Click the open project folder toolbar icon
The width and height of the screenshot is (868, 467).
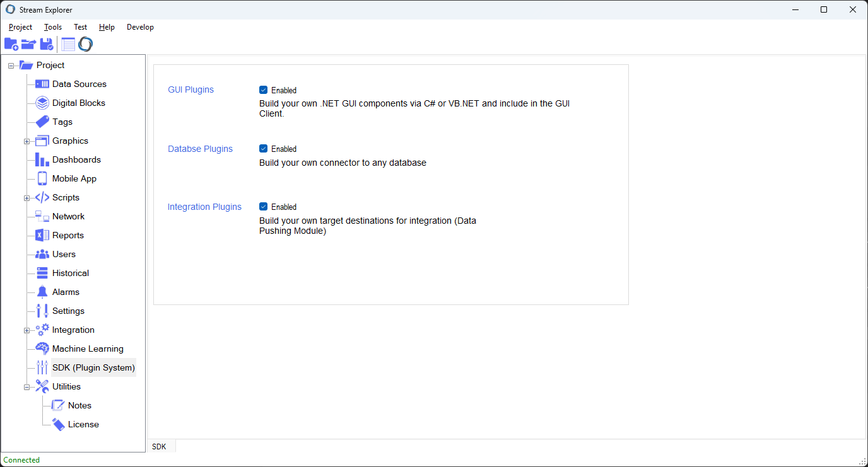pos(28,44)
